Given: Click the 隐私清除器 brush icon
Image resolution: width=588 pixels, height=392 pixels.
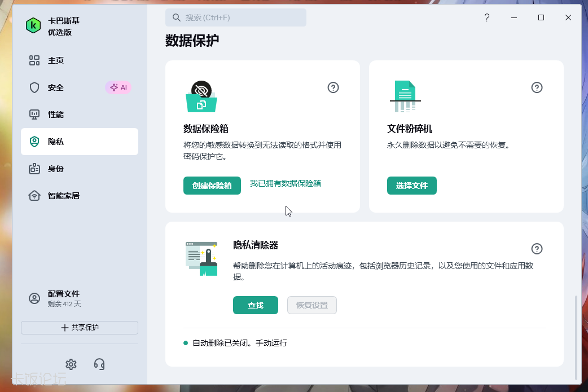Looking at the screenshot, I should pyautogui.click(x=201, y=258).
